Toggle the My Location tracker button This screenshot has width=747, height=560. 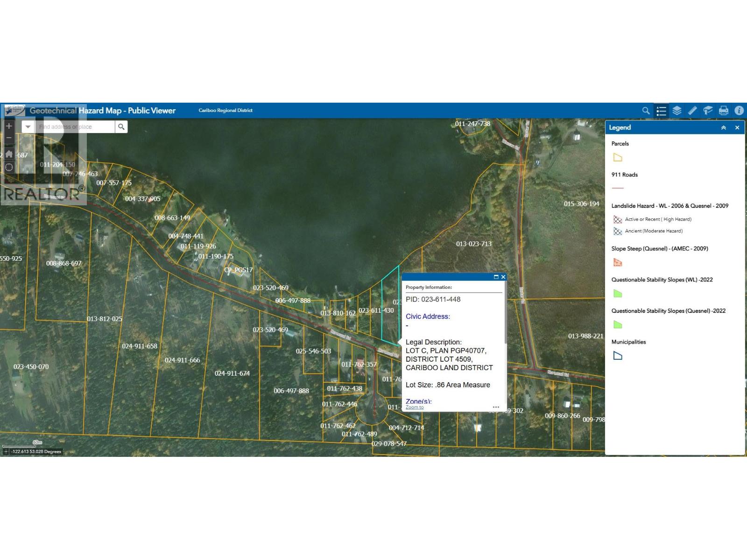point(9,167)
